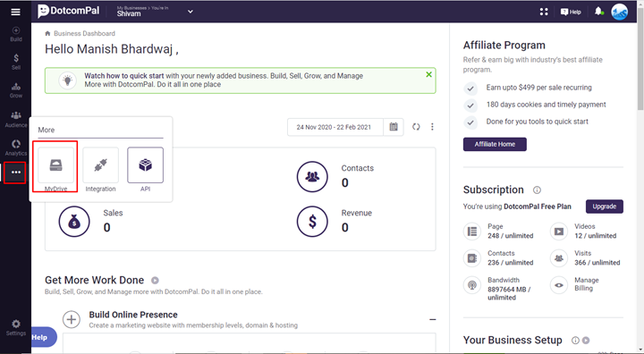The width and height of the screenshot is (644, 354).
Task: Open the Sell sidebar section
Action: tap(15, 62)
